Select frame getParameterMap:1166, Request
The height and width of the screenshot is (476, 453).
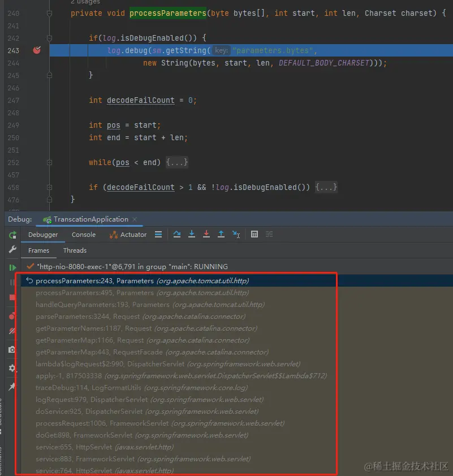tap(237, 340)
